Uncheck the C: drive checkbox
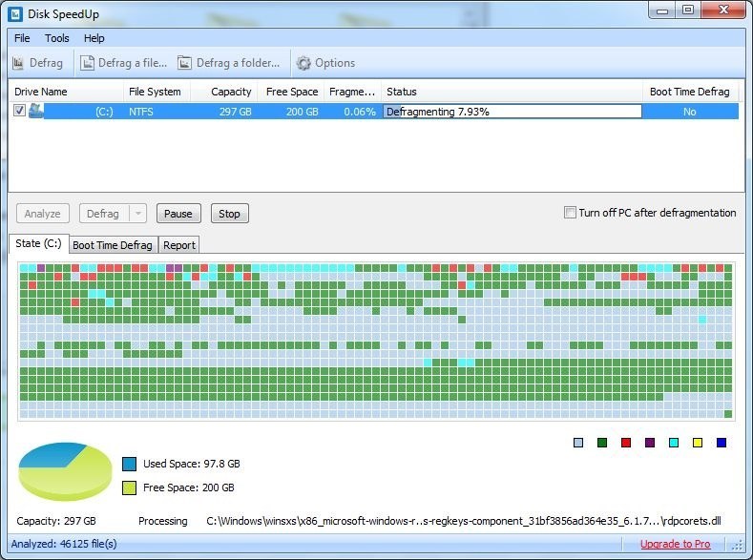 (19, 111)
